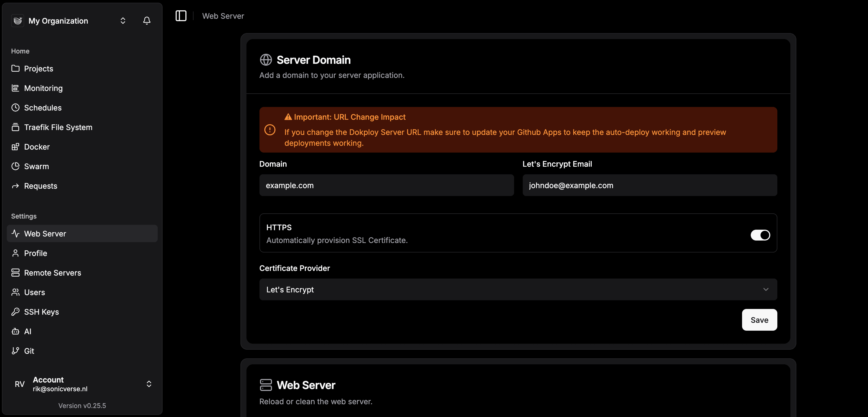Image resolution: width=868 pixels, height=417 pixels.
Task: Click the AI robot icon
Action: click(15, 331)
